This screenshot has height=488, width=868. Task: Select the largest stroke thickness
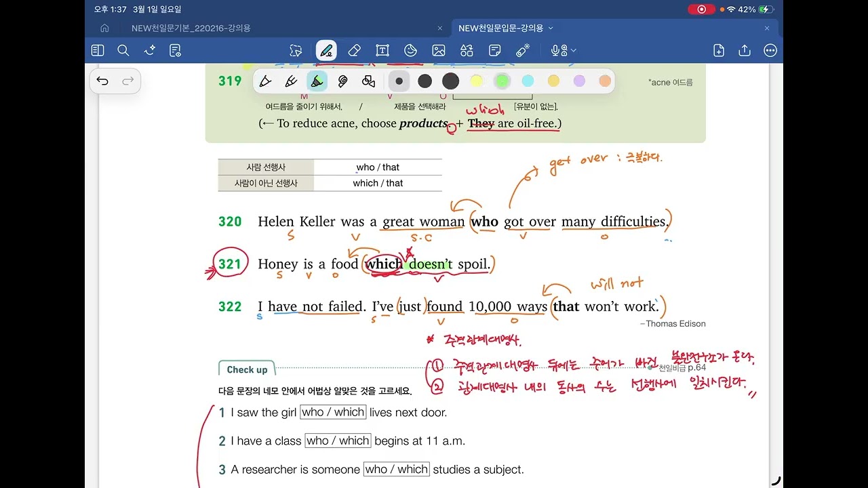tap(451, 81)
